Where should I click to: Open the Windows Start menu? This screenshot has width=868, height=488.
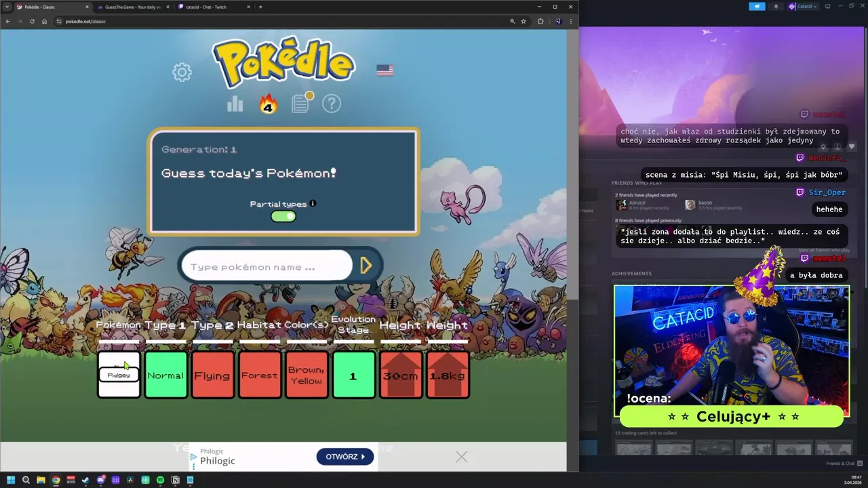[x=11, y=480]
